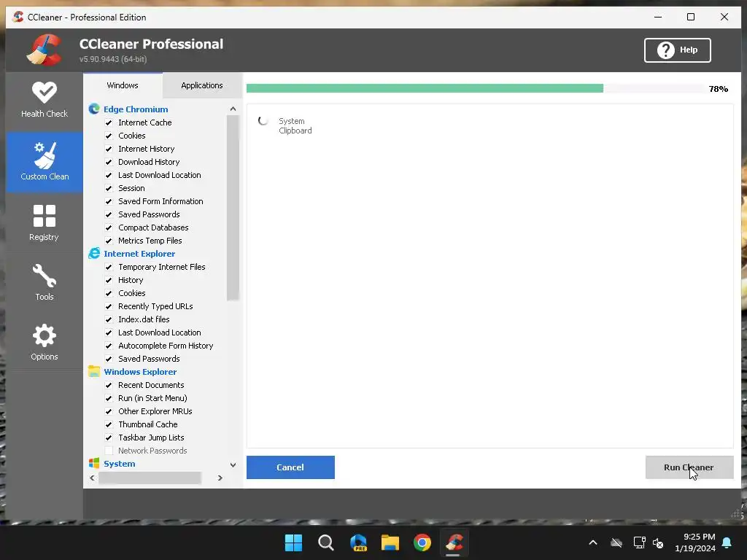Select the System group heading

119,464
